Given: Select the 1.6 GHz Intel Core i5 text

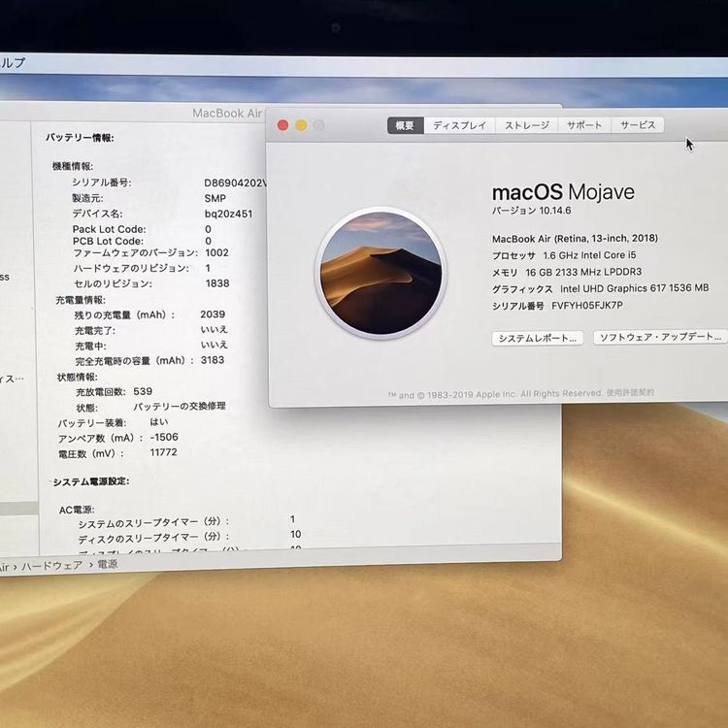Looking at the screenshot, I should click(x=589, y=255).
